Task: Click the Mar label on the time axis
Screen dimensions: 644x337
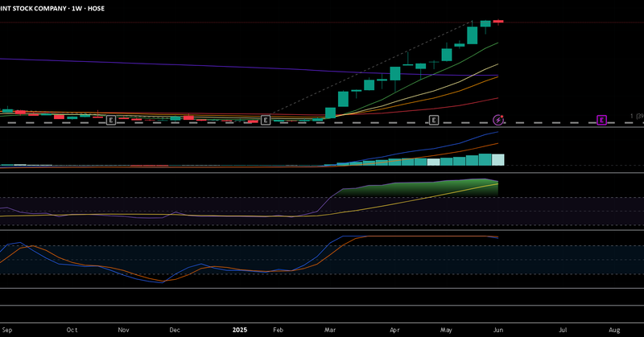Action: click(x=330, y=330)
